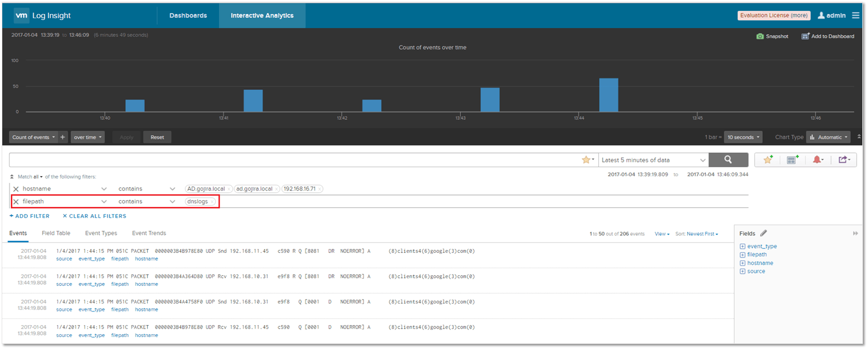Switch to the Event Types tab
The width and height of the screenshot is (868, 349).
point(101,233)
